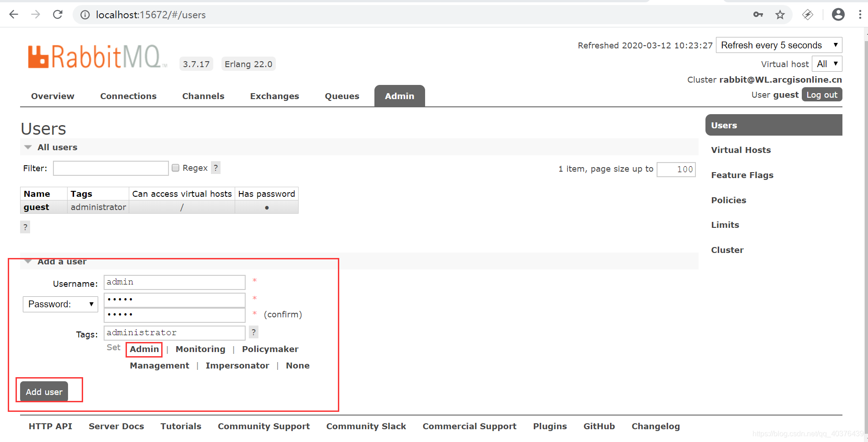Viewport: 868px width, 442px height.
Task: Open Cluster in side menu
Action: [727, 250]
